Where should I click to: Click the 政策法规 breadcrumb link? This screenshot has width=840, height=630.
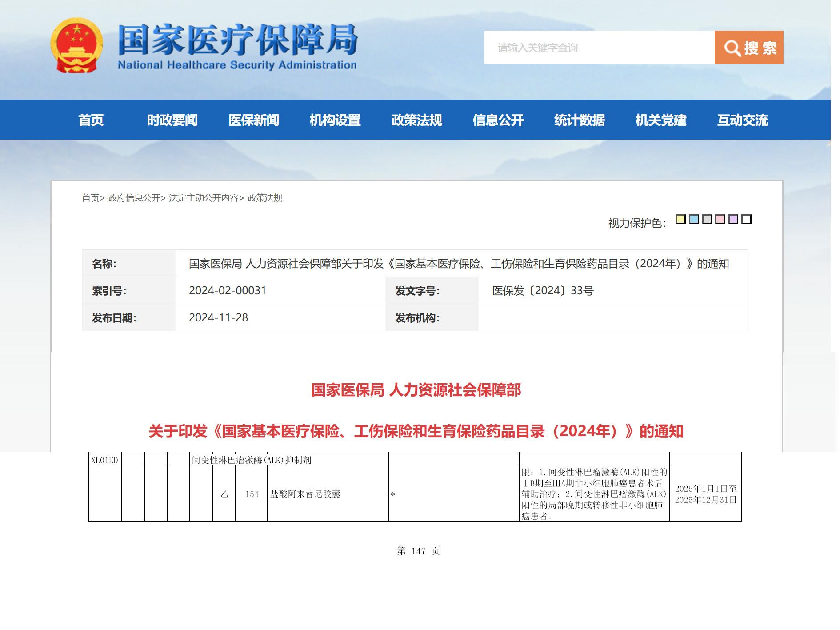tap(265, 198)
